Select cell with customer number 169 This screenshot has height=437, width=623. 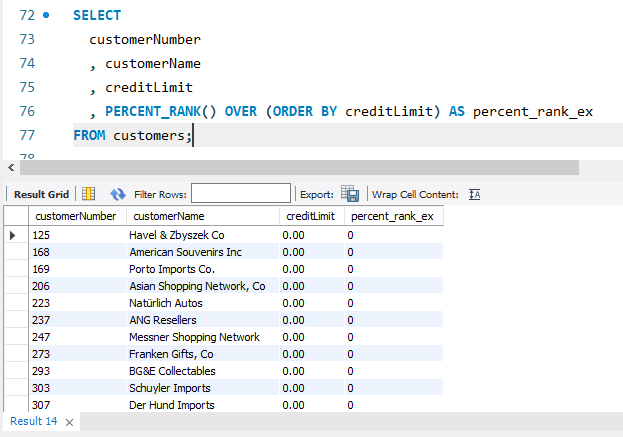tap(77, 269)
